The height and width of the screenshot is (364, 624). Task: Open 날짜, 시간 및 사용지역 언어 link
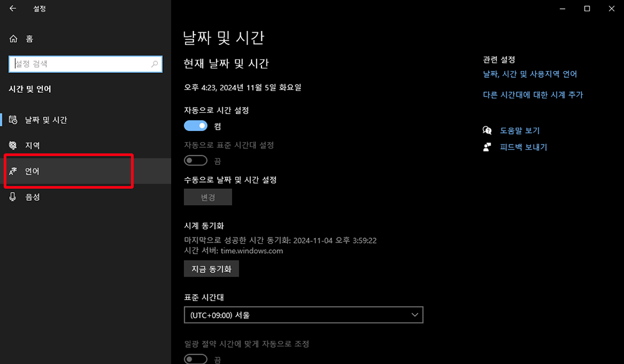(x=530, y=74)
